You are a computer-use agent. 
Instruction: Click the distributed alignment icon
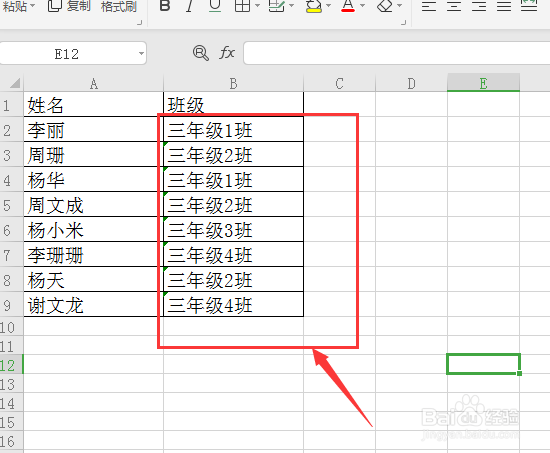click(x=529, y=6)
